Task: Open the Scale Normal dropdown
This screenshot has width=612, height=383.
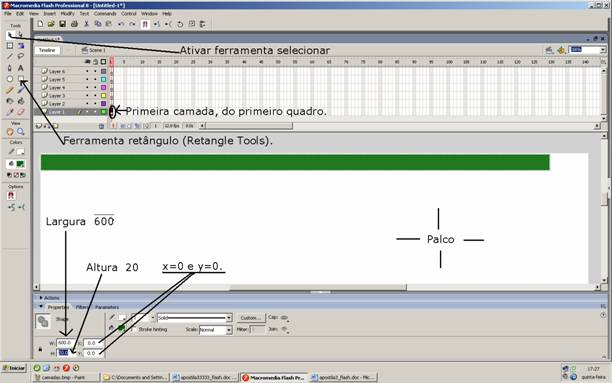Action: pyautogui.click(x=215, y=330)
